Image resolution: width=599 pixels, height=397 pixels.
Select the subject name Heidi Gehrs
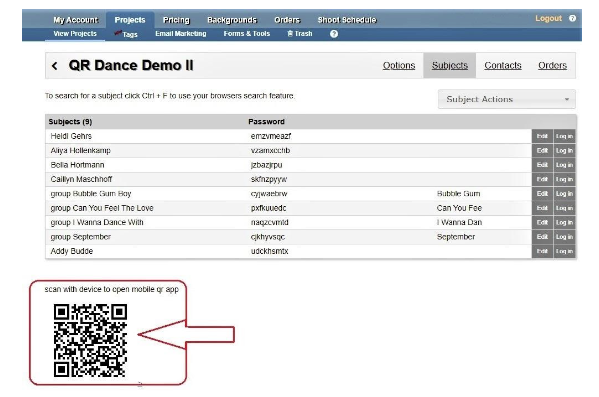(x=71, y=136)
